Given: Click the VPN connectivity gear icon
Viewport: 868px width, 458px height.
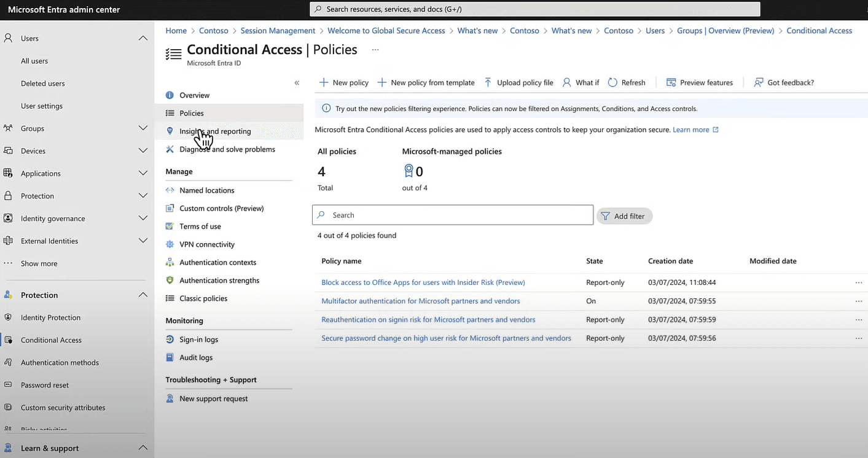Looking at the screenshot, I should [170, 244].
